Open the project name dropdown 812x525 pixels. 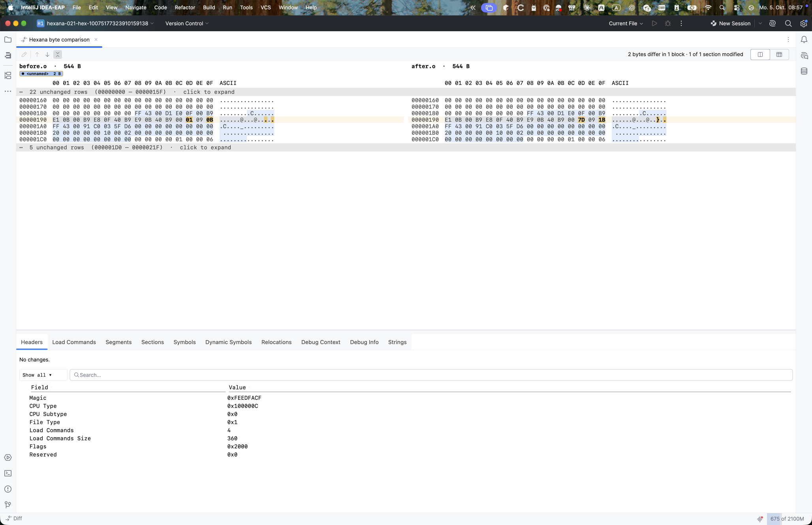tap(95, 23)
